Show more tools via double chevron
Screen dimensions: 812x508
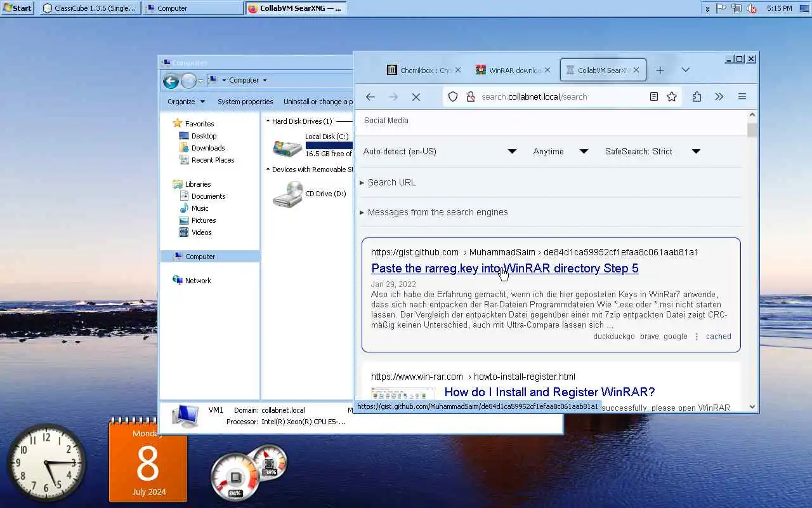pos(719,97)
